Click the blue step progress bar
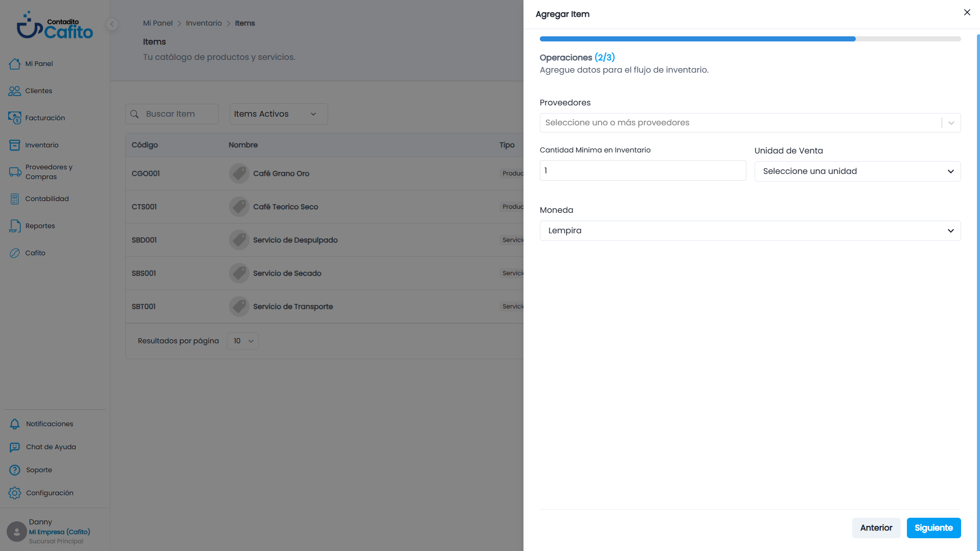Screen dimensions: 980x551 [697, 39]
